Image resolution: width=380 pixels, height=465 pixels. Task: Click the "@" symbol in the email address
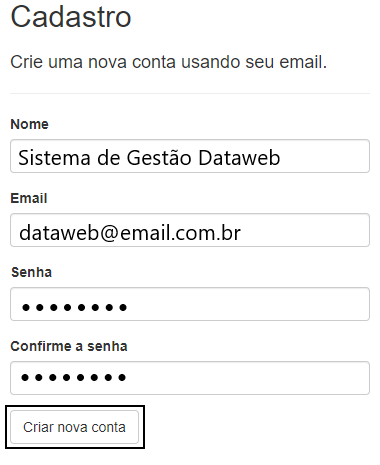pyautogui.click(x=109, y=233)
